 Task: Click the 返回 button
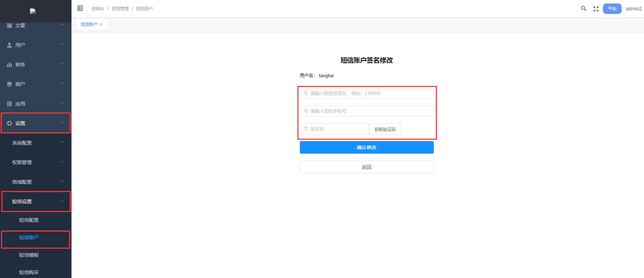(366, 167)
